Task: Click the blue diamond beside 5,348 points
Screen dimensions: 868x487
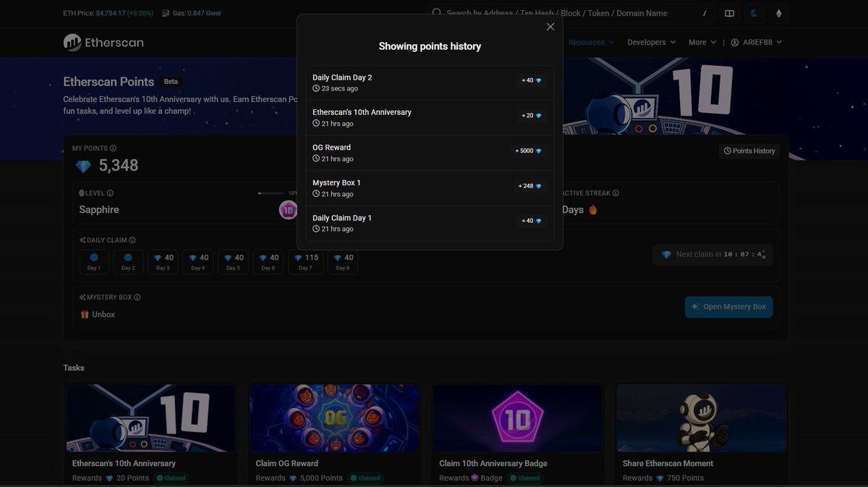Action: tap(83, 166)
